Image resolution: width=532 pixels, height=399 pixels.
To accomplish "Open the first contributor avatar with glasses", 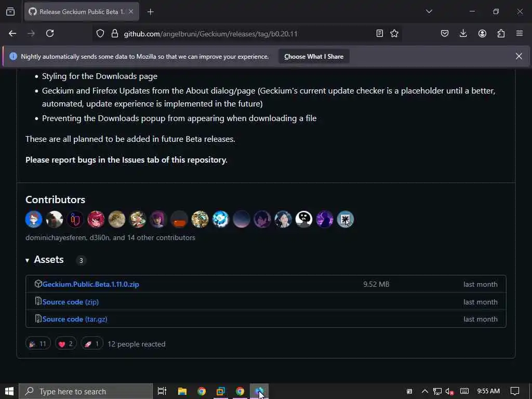I will point(34,219).
